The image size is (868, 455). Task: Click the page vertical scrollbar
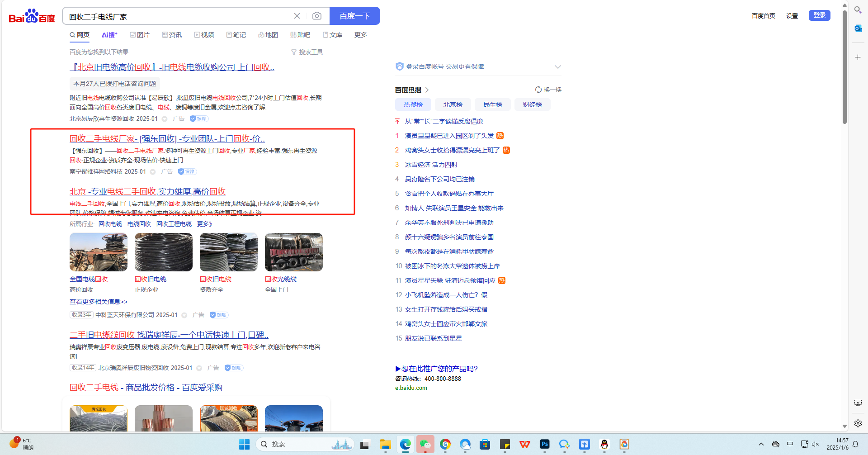pos(844,68)
